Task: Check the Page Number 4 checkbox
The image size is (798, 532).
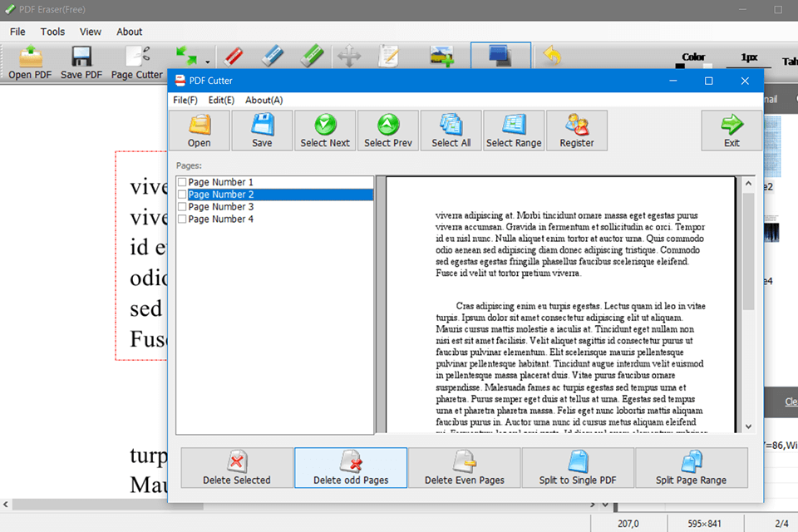Action: point(182,219)
